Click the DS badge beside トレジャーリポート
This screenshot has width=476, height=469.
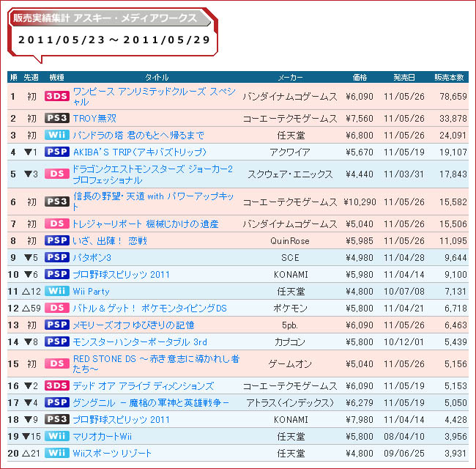[x=57, y=224]
